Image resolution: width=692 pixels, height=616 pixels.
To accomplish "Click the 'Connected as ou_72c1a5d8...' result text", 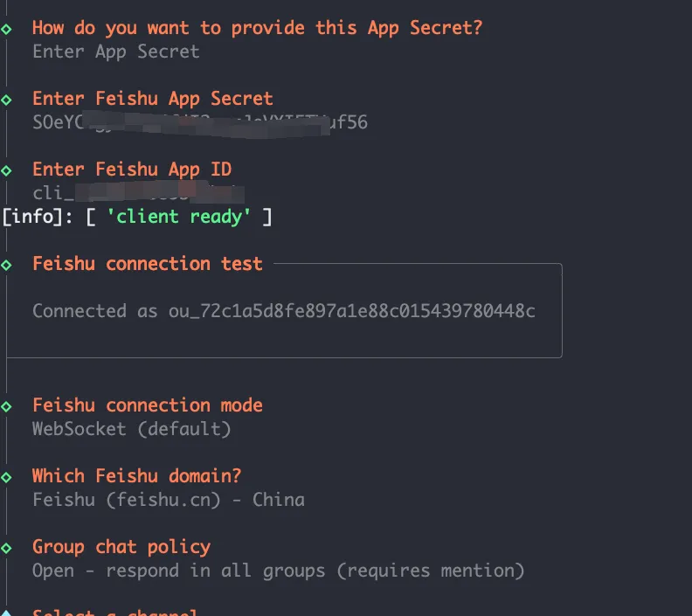I will click(283, 311).
